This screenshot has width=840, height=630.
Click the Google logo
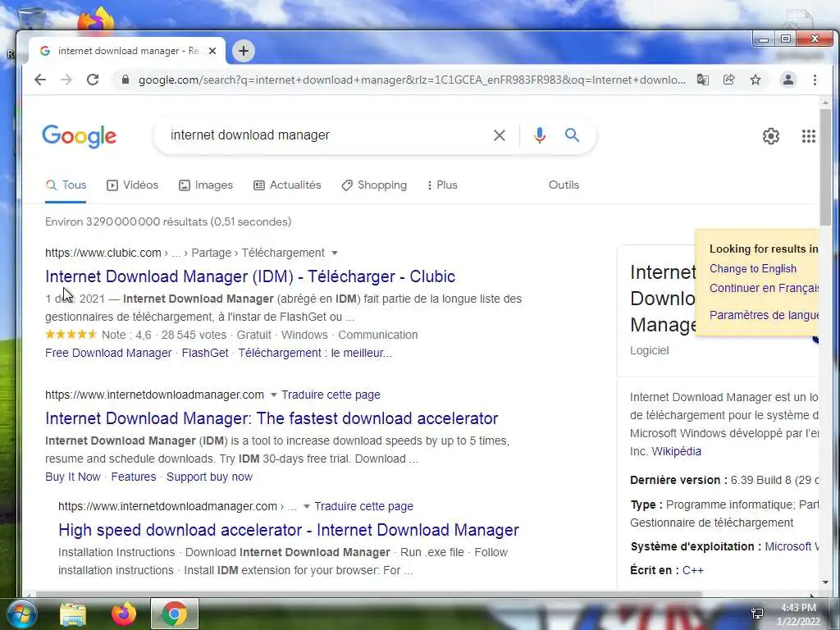point(80,136)
